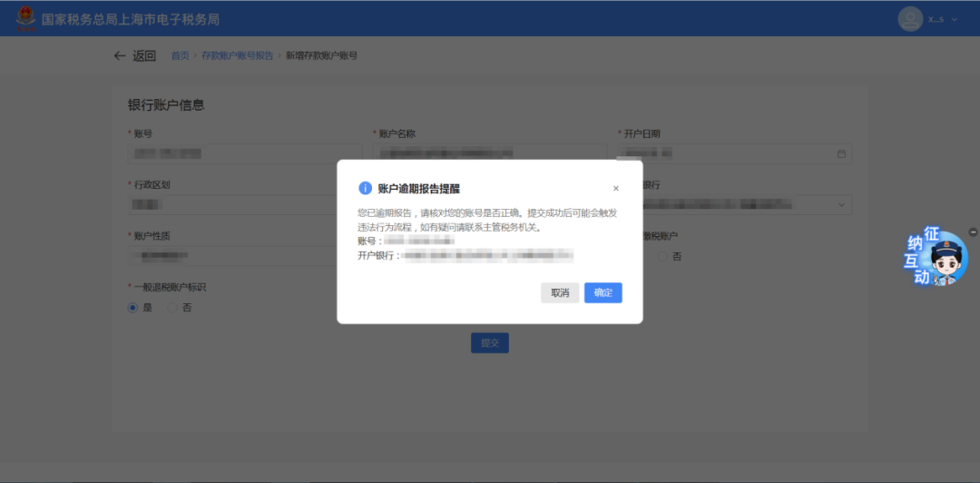Viewport: 980px width, 483px height.
Task: Expand the 银行 dropdown arrow
Action: point(841,205)
